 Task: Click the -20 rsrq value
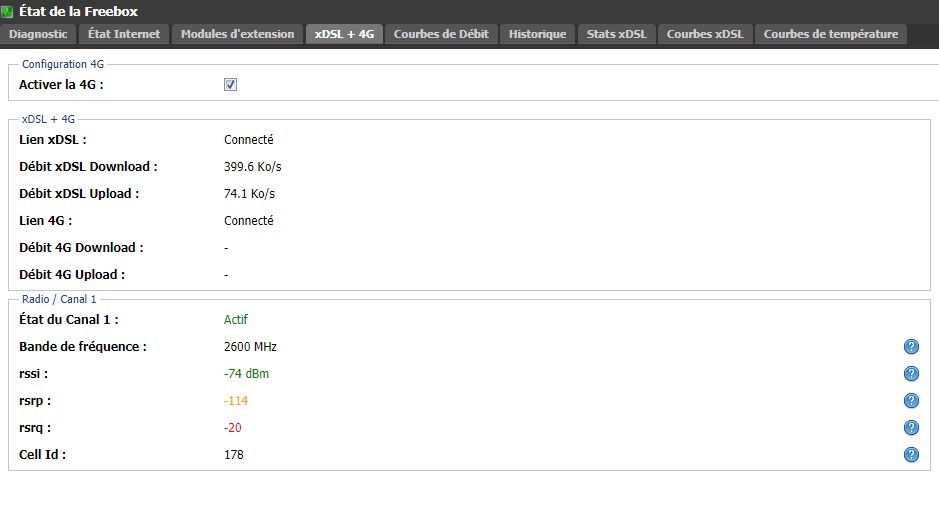[233, 427]
